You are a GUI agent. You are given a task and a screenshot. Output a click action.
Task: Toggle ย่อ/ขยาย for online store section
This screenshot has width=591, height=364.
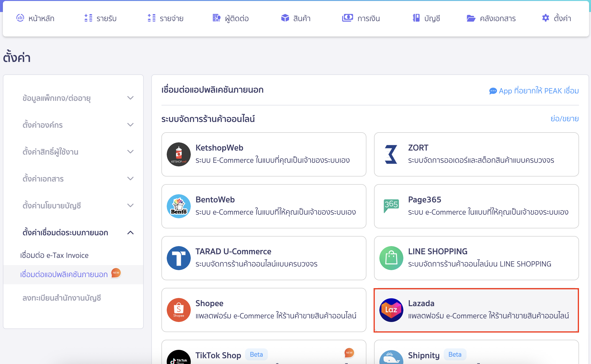(565, 119)
